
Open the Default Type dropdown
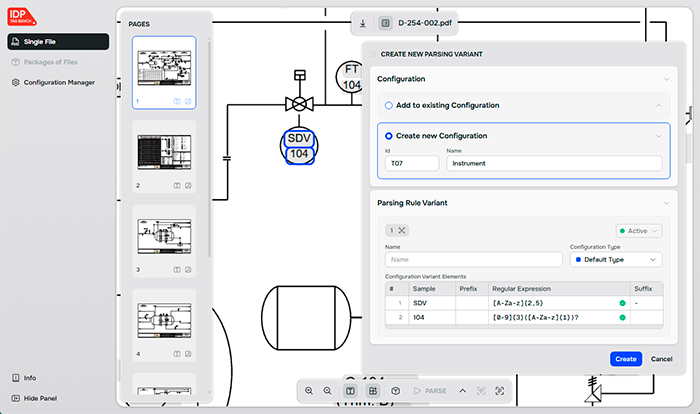coord(616,259)
